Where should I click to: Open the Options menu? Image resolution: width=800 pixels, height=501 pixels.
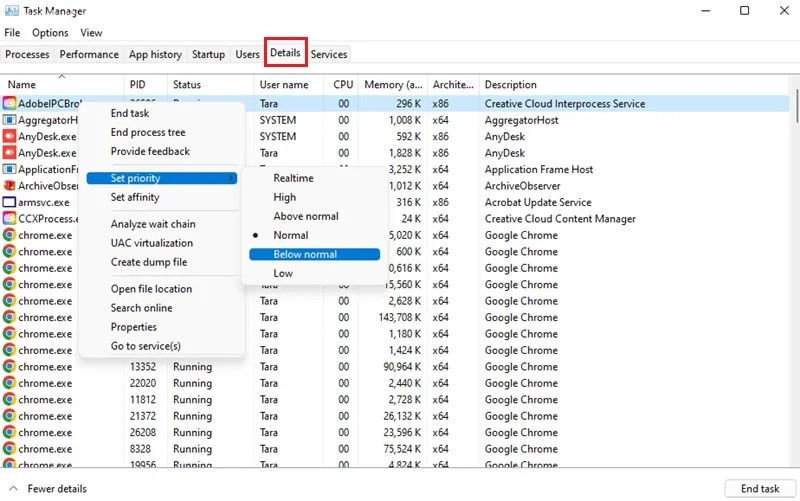(x=50, y=33)
